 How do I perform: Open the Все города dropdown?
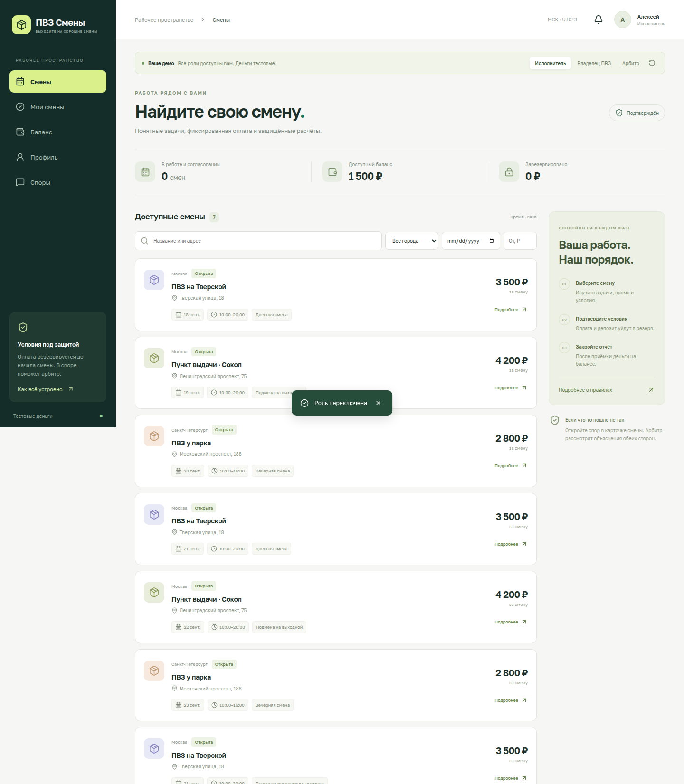(412, 241)
